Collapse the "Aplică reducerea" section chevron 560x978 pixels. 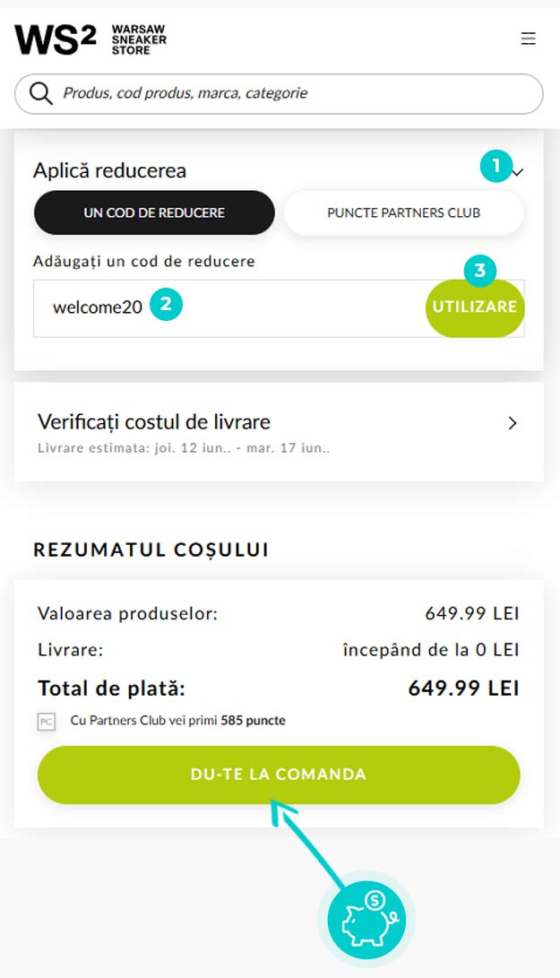(518, 171)
